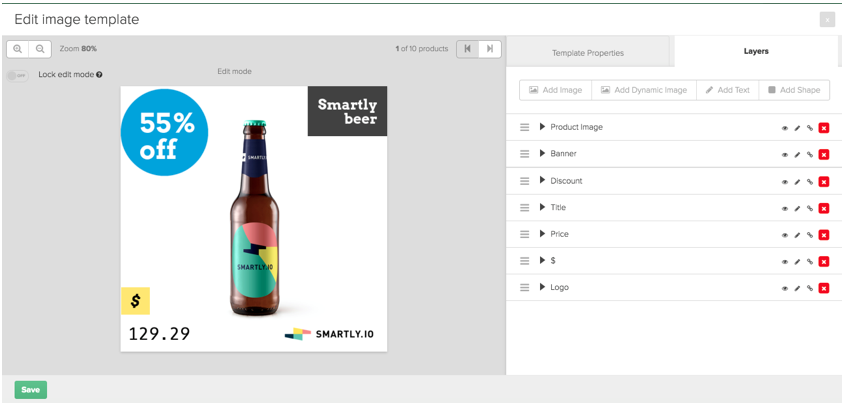Expand the Banner layer
Viewport: 845px width, 403px height.
pos(542,154)
